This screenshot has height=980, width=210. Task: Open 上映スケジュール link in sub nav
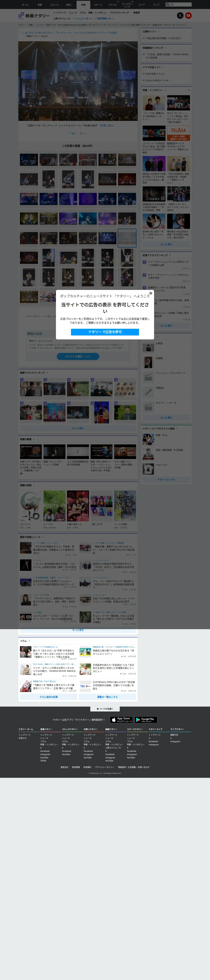tap(62, 18)
